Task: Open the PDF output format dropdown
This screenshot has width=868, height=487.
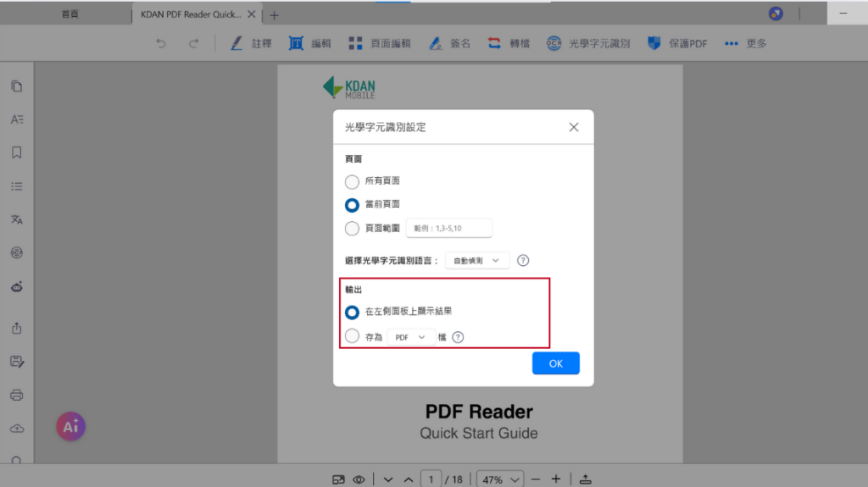Action: pyautogui.click(x=411, y=337)
